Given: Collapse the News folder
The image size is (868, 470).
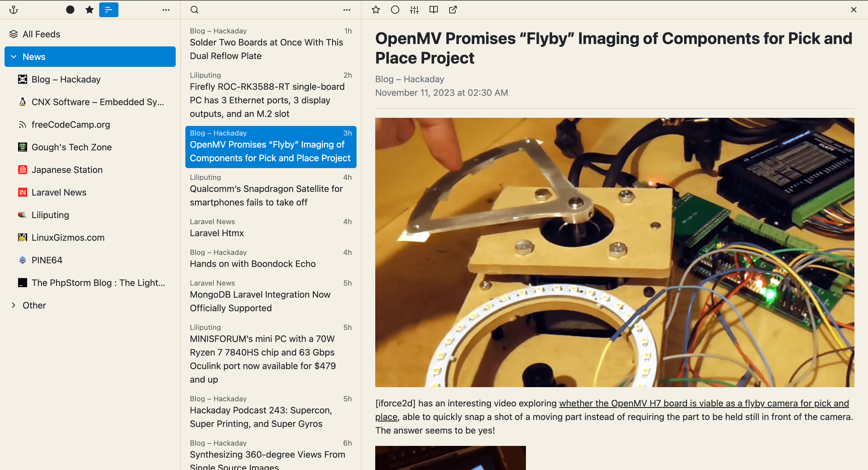Looking at the screenshot, I should coord(14,57).
